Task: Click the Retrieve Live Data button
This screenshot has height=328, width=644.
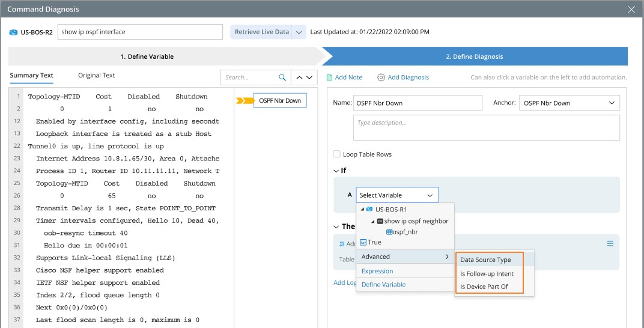Action: pyautogui.click(x=261, y=32)
